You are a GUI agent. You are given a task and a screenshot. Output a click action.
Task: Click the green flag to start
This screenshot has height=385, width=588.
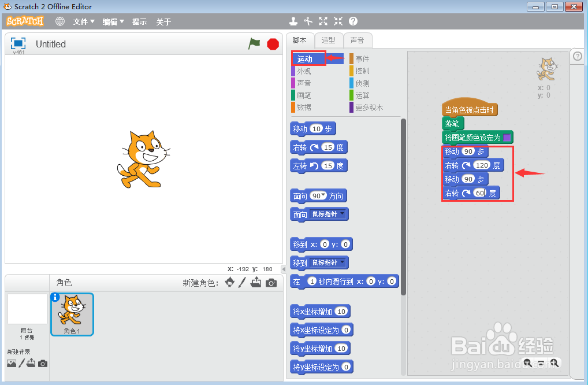pos(254,43)
